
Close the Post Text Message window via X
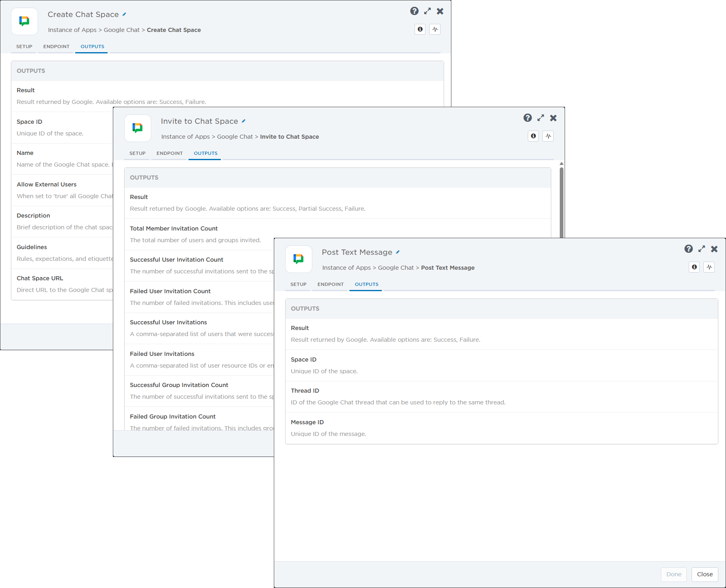pyautogui.click(x=714, y=249)
